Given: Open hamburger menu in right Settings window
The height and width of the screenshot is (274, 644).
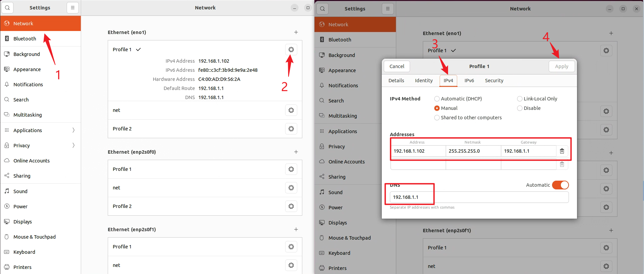Looking at the screenshot, I should coord(388,8).
